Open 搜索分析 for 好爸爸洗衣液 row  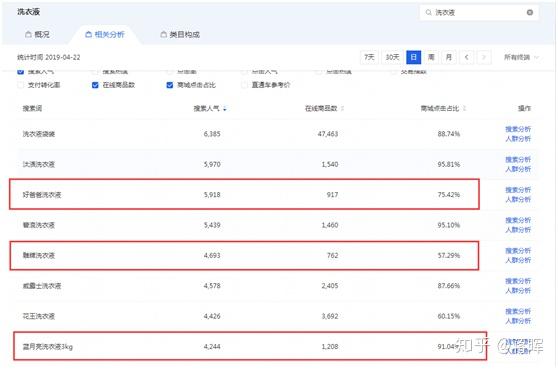pos(518,190)
